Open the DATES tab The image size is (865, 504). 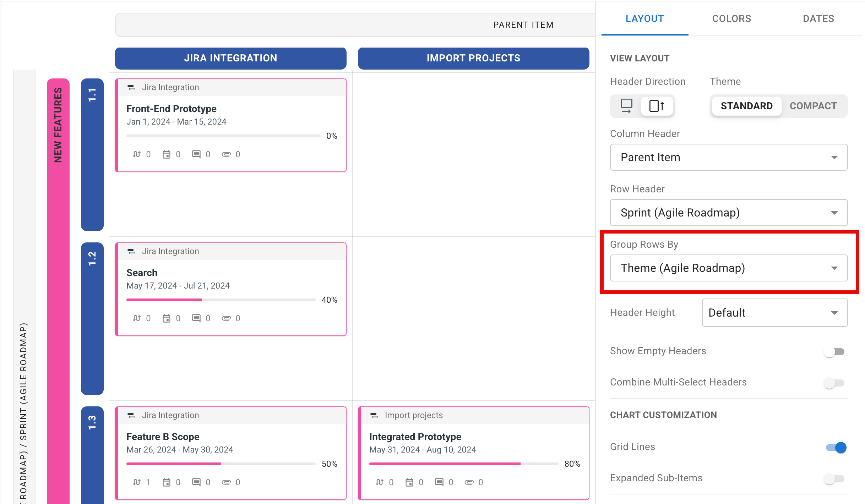tap(818, 18)
